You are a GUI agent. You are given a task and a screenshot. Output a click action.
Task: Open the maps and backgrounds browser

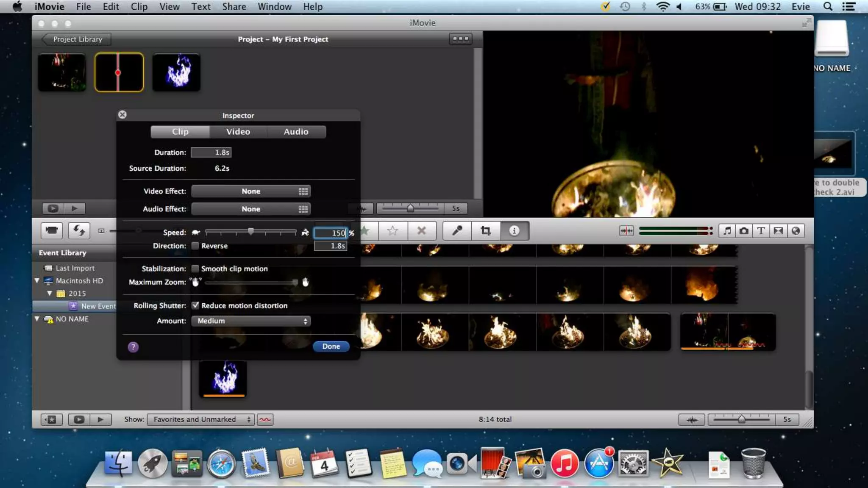[796, 231]
